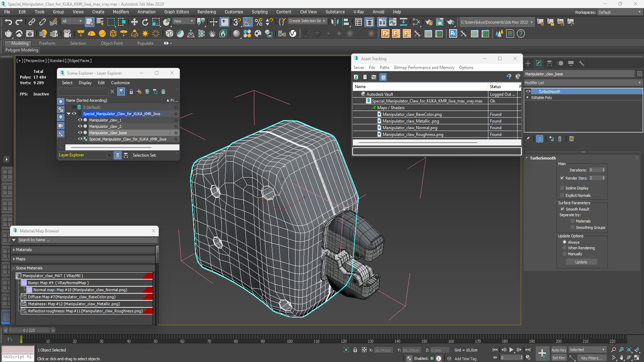Screen dimensions: 644x362
Task: Click the time slider 0 / 225 handle
Action: coord(29,330)
